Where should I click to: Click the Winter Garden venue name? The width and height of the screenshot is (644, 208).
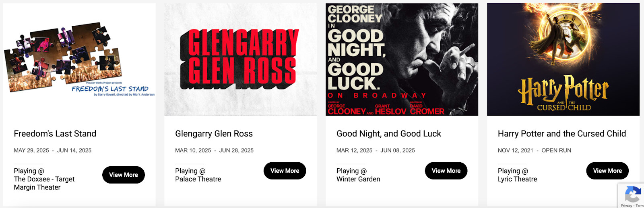(x=358, y=179)
